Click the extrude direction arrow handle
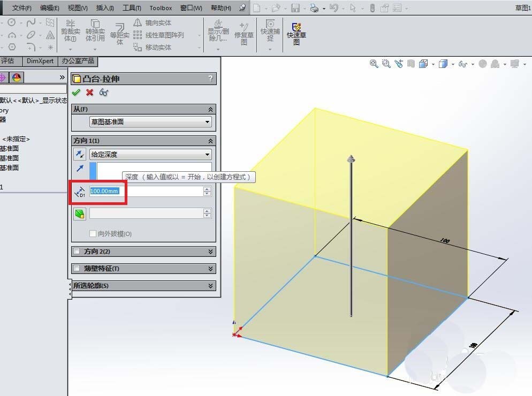This screenshot has height=396, width=532. 351,159
